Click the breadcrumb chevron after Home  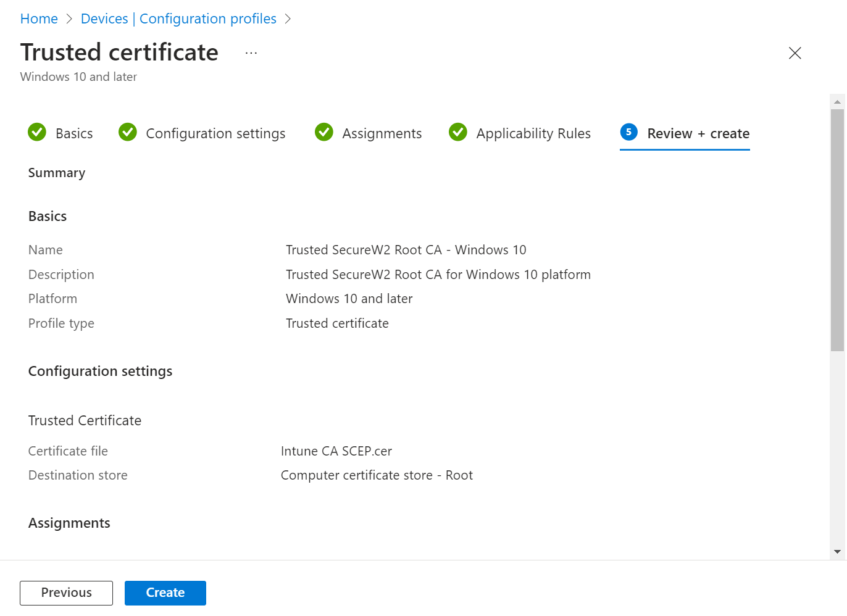pyautogui.click(x=69, y=19)
